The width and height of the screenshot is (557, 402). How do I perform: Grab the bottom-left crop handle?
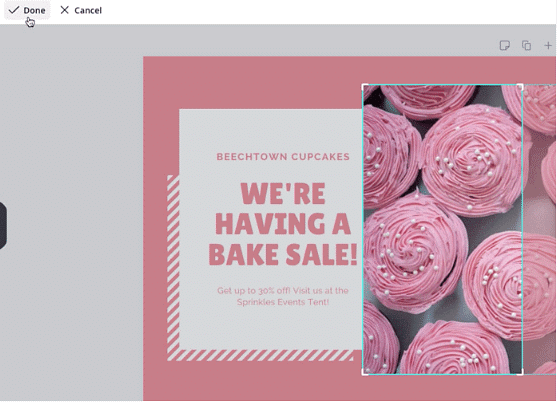click(x=365, y=372)
